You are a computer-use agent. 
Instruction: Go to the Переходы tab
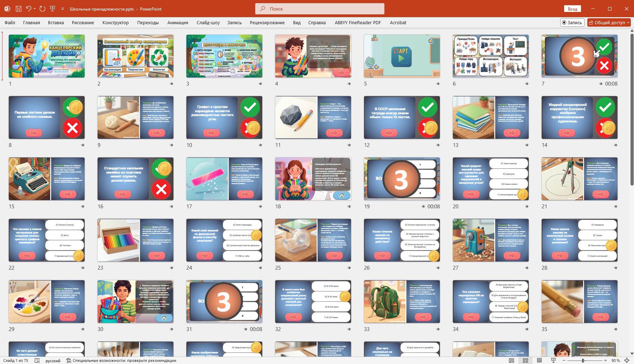pyautogui.click(x=148, y=22)
